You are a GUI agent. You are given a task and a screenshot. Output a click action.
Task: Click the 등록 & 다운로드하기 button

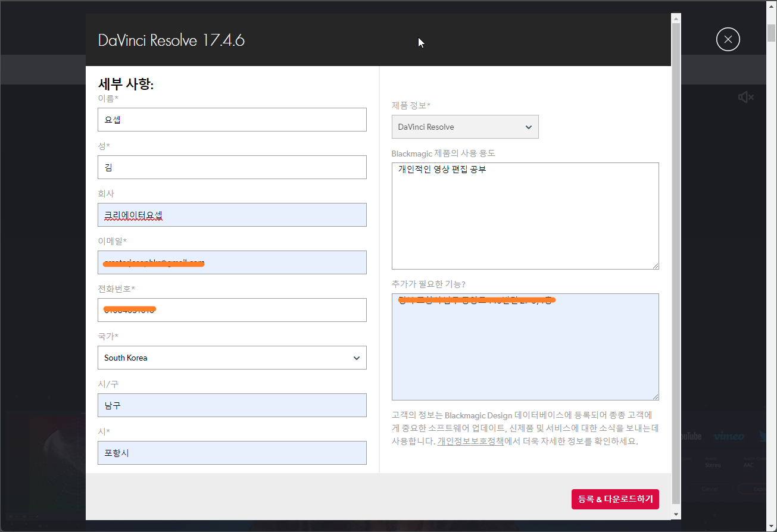point(615,499)
